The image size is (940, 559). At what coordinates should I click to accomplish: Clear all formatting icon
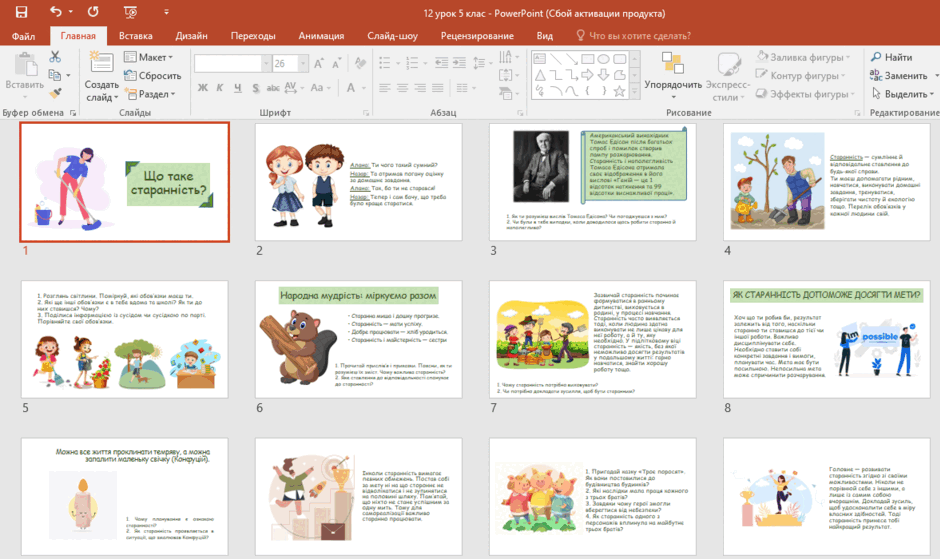(360, 63)
